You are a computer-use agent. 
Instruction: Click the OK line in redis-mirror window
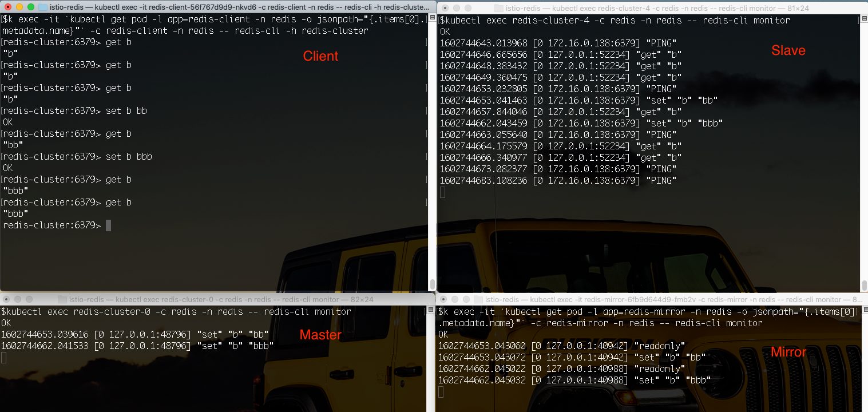(443, 335)
